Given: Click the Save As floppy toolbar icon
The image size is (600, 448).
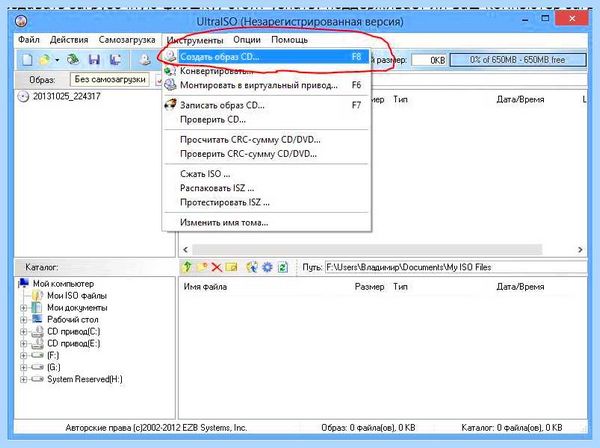Looking at the screenshot, I should (115, 60).
